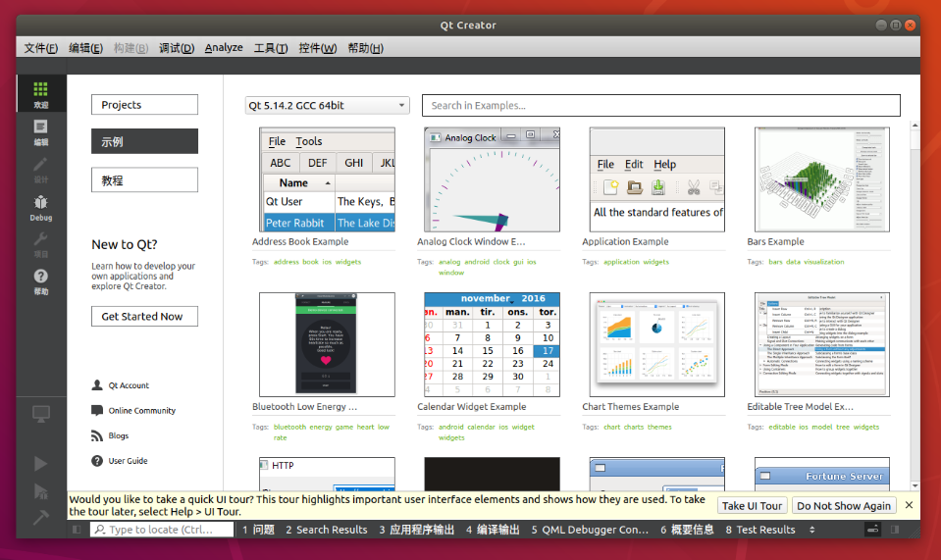Click the Search in Examples field
This screenshot has height=560, width=941.
pyautogui.click(x=660, y=106)
